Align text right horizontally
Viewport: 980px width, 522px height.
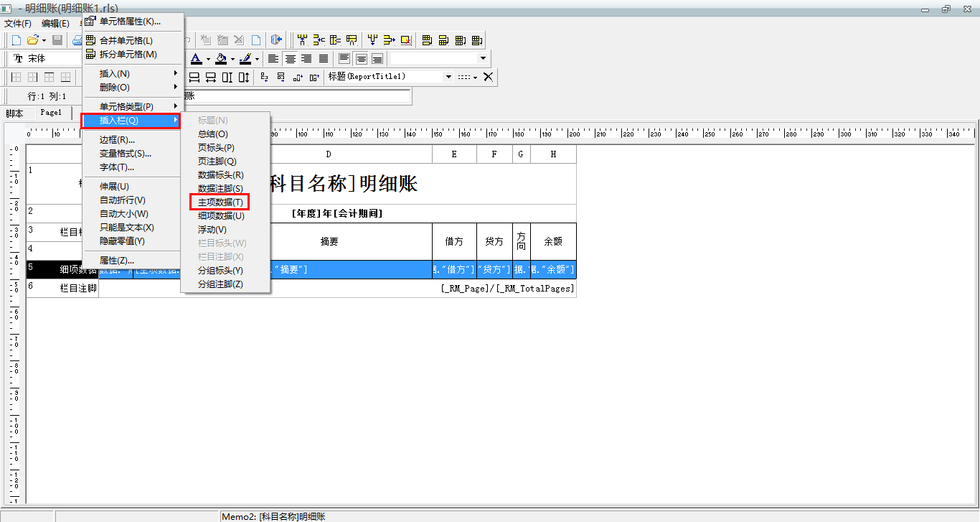click(306, 59)
